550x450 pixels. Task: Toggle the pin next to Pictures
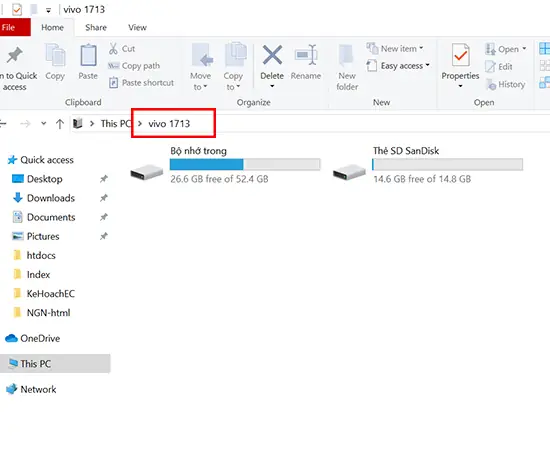click(103, 236)
